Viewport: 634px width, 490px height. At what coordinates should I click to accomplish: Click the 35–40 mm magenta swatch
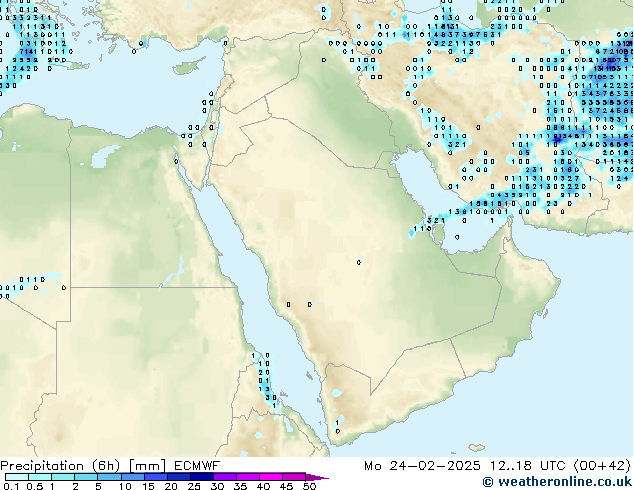click(248, 477)
